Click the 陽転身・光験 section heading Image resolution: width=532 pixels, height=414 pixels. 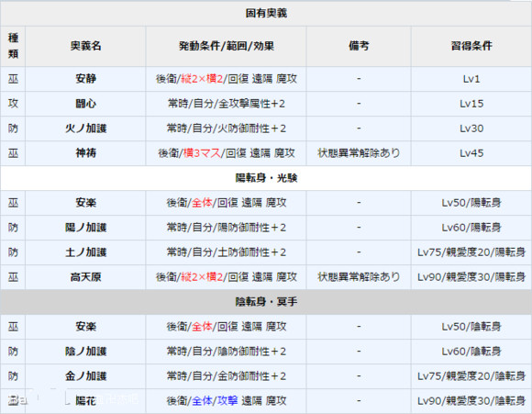(266, 178)
